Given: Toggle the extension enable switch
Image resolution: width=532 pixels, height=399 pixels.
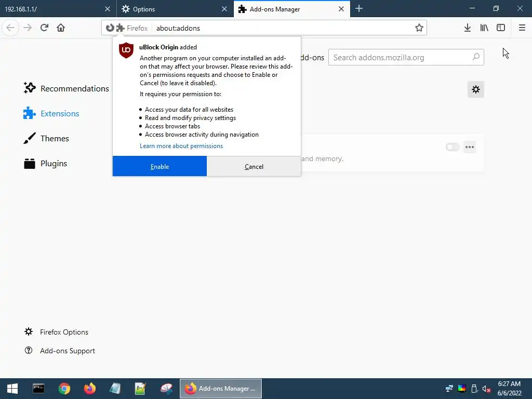Looking at the screenshot, I should point(453,147).
